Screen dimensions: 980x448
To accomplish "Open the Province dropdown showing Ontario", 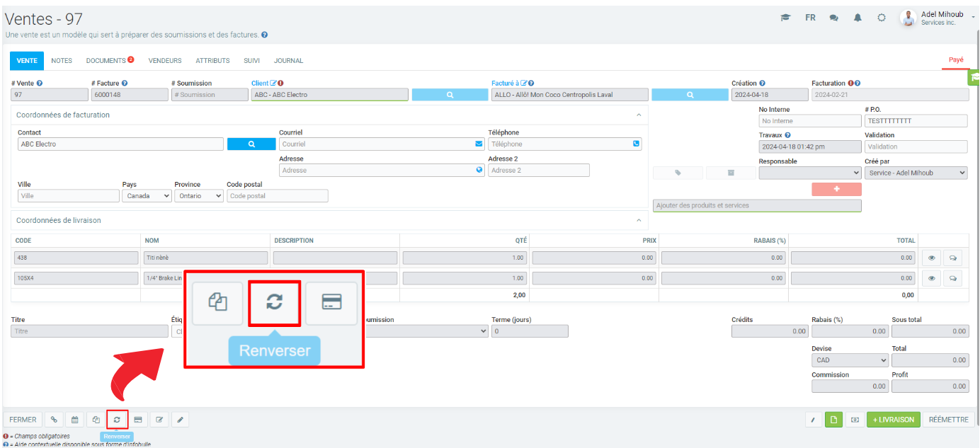I will point(198,196).
